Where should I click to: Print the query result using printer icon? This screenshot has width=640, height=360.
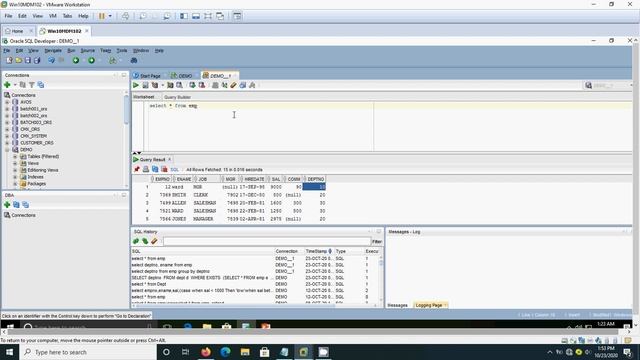click(x=146, y=169)
